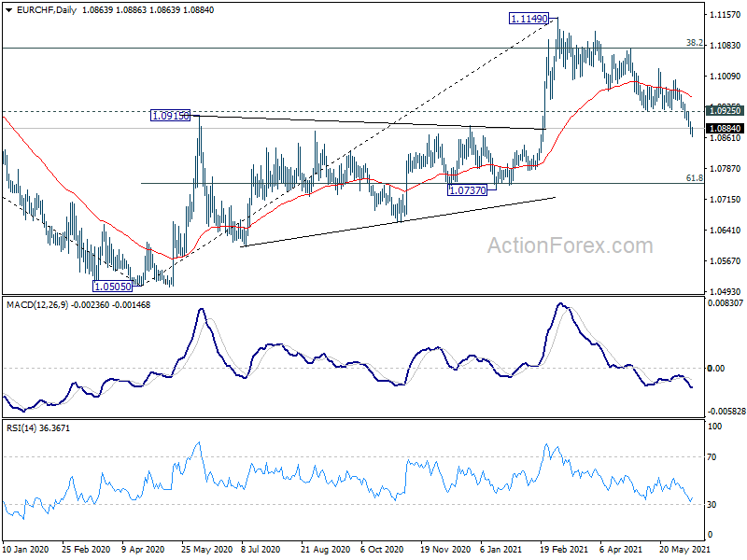Viewport: 747px width, 560px height.
Task: Select the 1.07370 price label
Action: click(468, 190)
